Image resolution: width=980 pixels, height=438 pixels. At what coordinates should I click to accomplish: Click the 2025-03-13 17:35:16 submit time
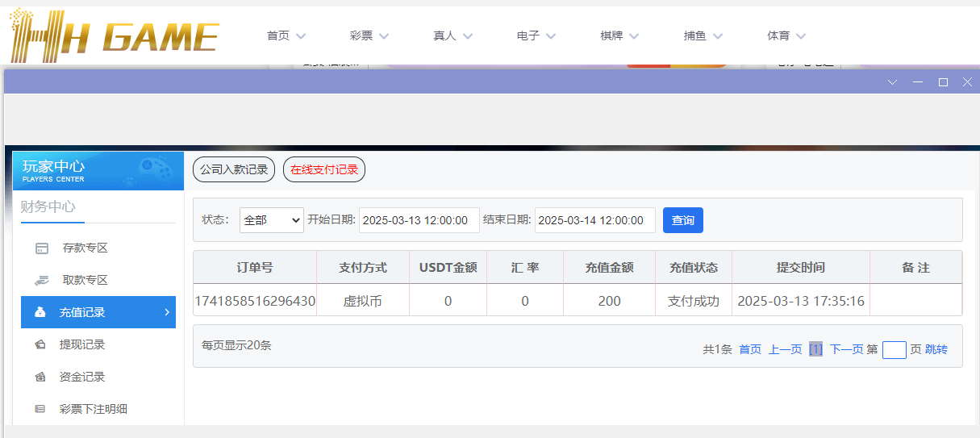(x=801, y=301)
